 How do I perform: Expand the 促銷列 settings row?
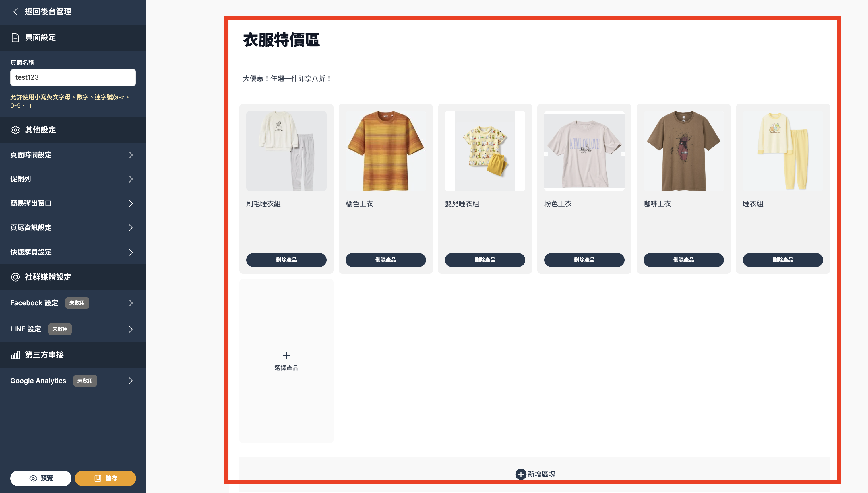coord(73,179)
